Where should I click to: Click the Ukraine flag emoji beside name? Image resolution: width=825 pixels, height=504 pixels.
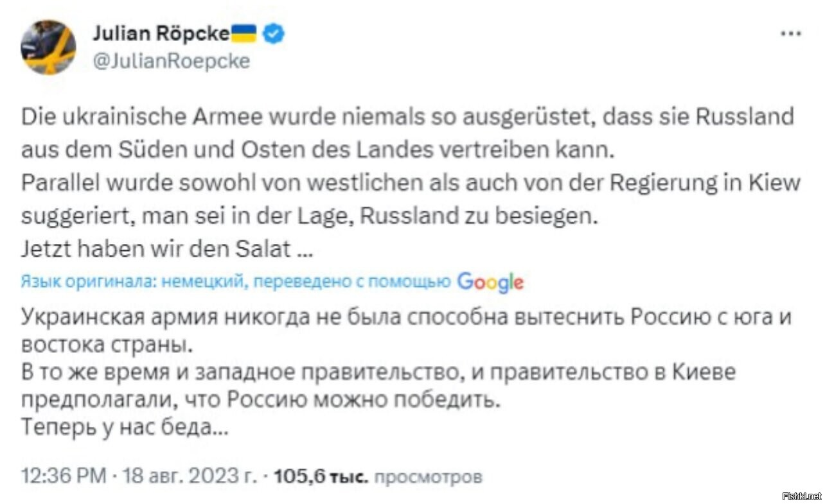point(244,33)
